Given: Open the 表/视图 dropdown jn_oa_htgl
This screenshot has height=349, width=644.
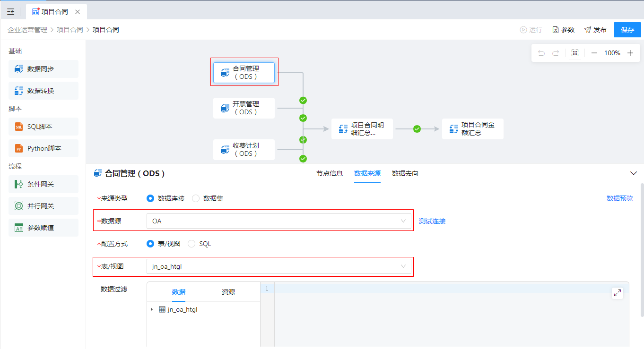Looking at the screenshot, I should (x=278, y=266).
